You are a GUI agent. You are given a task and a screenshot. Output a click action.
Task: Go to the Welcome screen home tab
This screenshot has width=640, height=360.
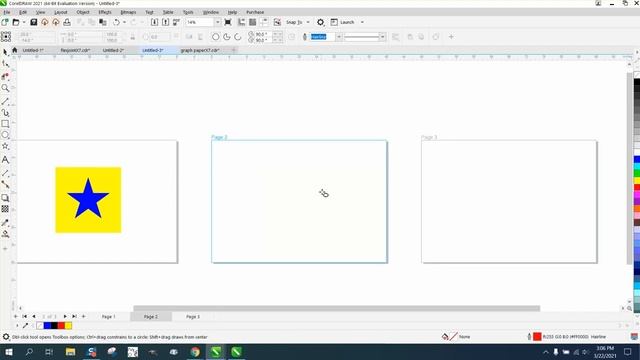click(15, 50)
